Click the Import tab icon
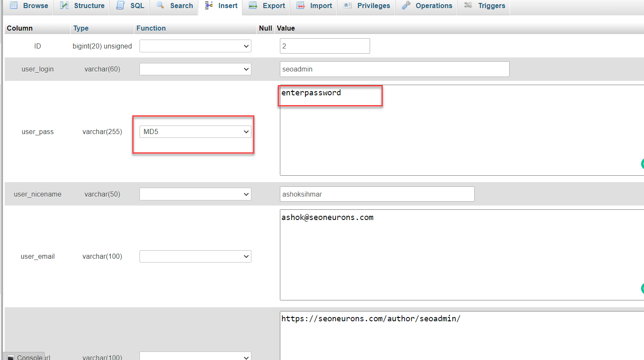 [x=301, y=6]
